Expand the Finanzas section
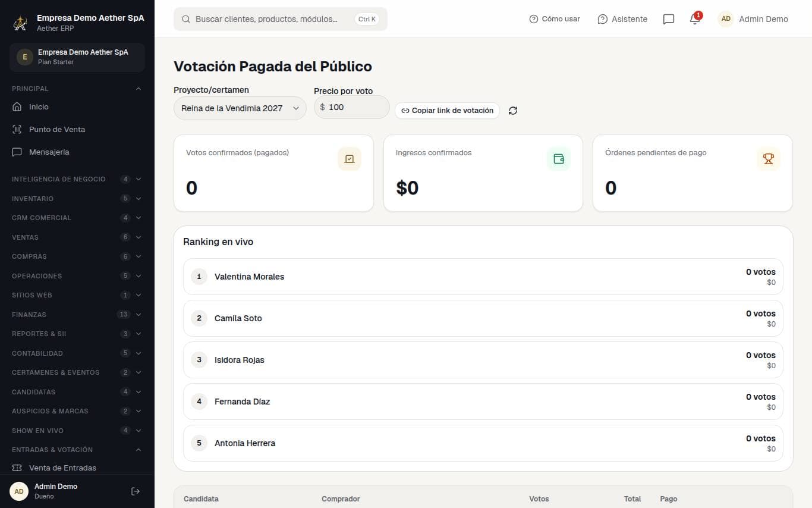 click(77, 315)
